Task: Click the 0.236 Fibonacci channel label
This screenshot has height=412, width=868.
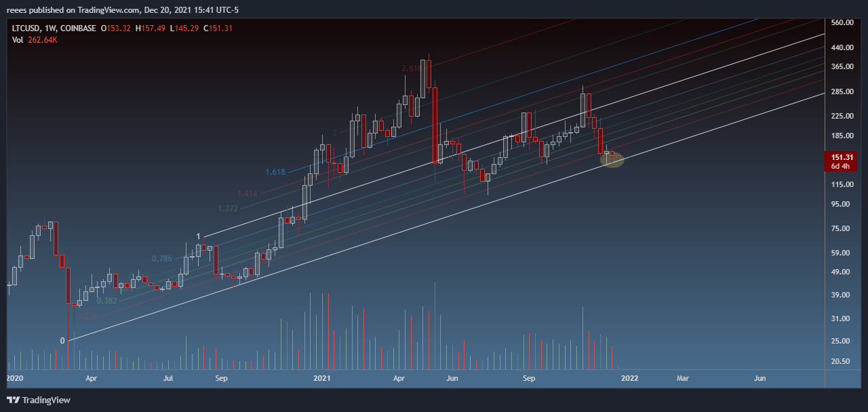Action: click(x=87, y=316)
